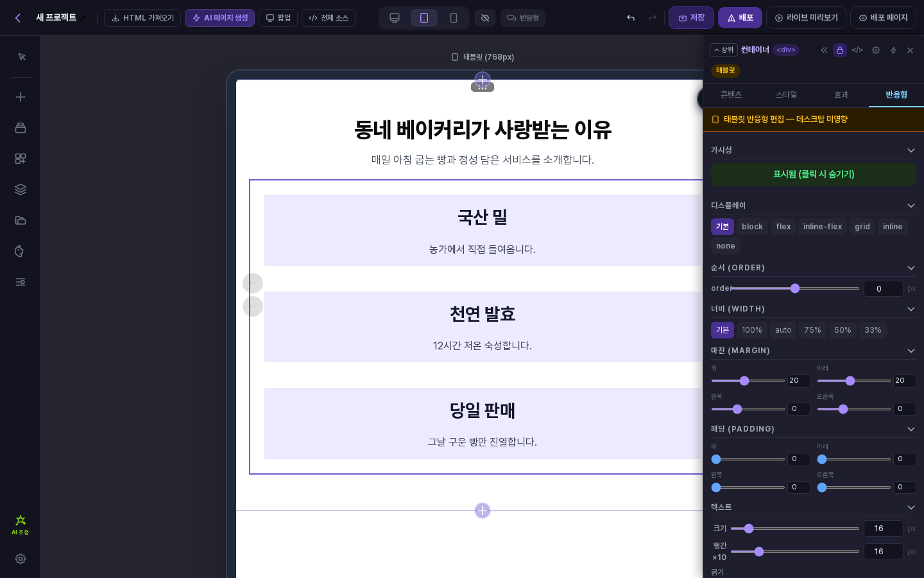This screenshot has height=578, width=924.
Task: Click AI 페이지 생성 button
Action: pos(220,18)
